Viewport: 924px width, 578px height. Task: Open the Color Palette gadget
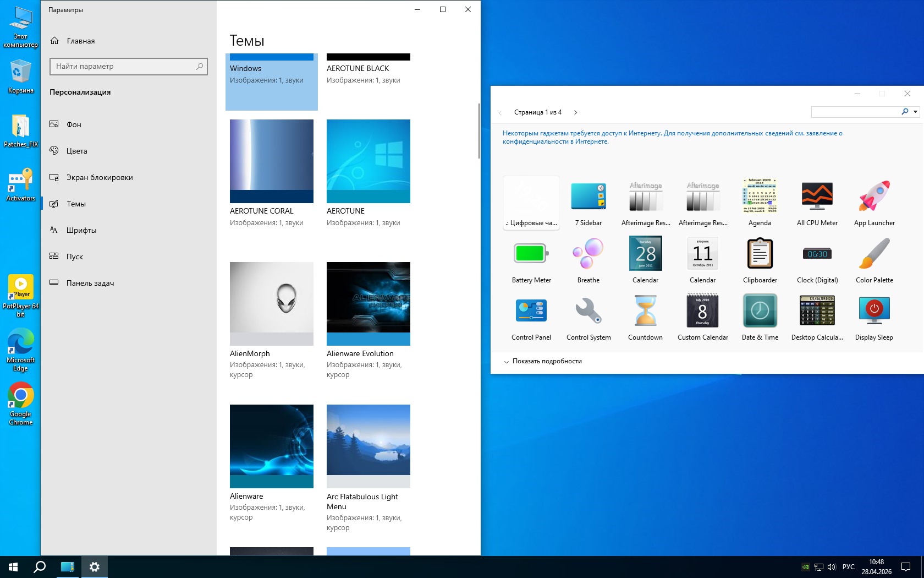(874, 254)
